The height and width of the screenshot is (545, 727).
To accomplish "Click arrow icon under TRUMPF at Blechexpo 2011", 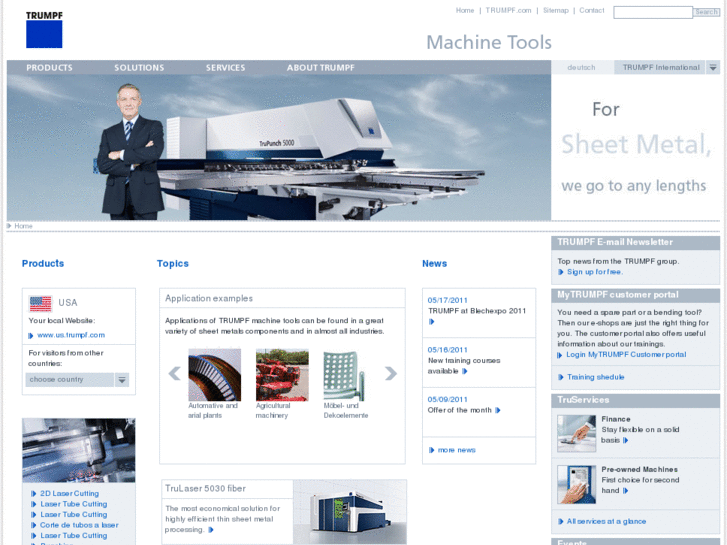I will (432, 322).
